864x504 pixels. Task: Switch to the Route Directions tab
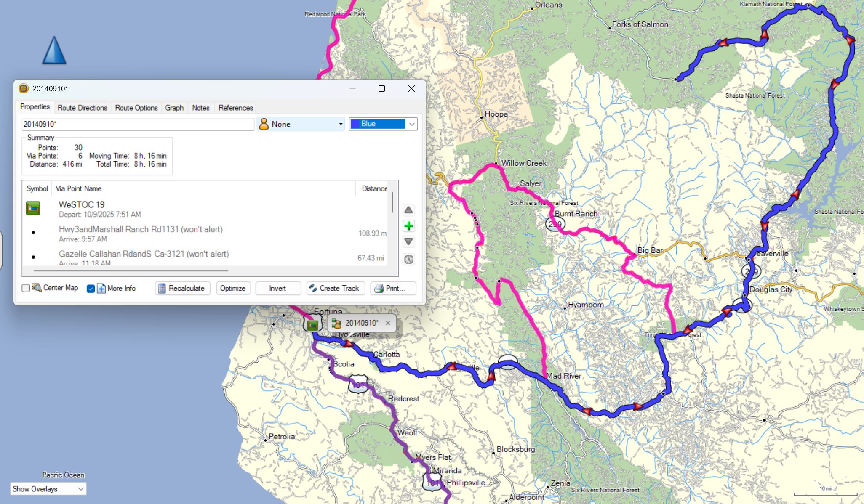click(x=82, y=108)
